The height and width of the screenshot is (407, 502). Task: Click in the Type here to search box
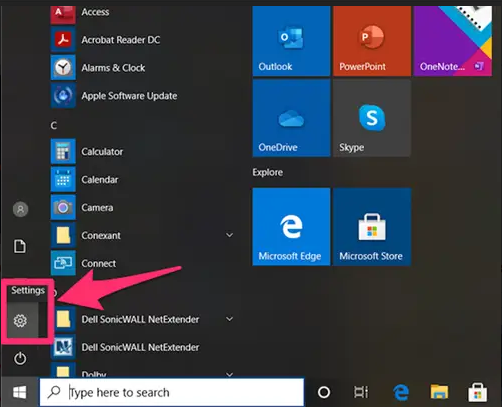(x=172, y=392)
